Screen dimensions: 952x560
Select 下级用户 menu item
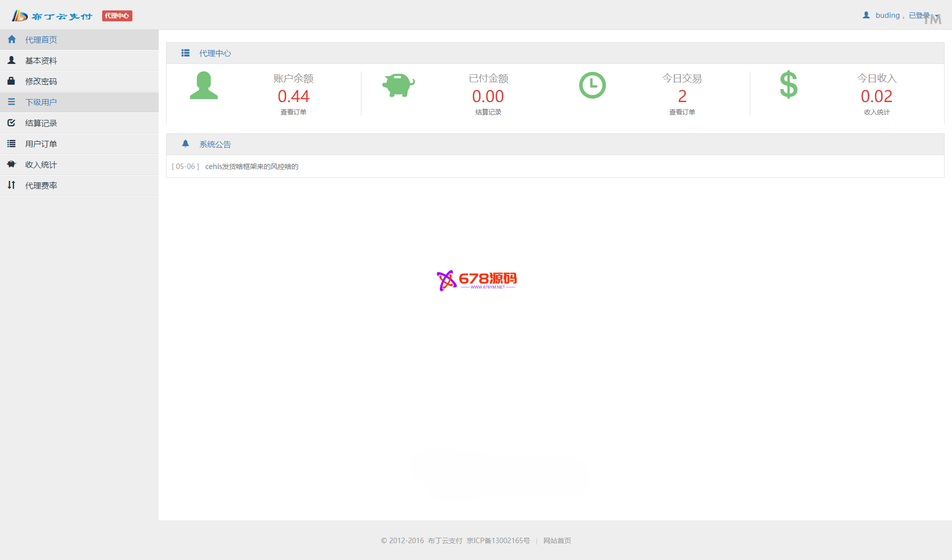coord(41,102)
